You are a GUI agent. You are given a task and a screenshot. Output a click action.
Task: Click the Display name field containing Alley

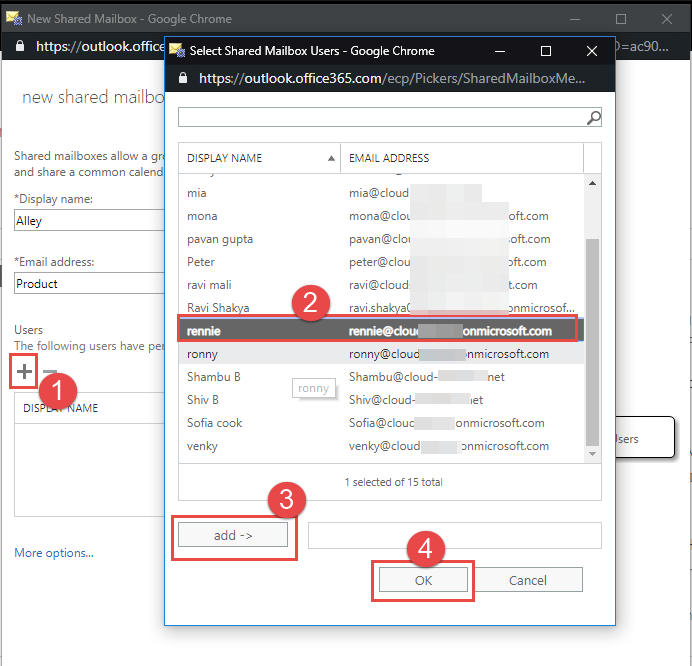[x=89, y=220]
